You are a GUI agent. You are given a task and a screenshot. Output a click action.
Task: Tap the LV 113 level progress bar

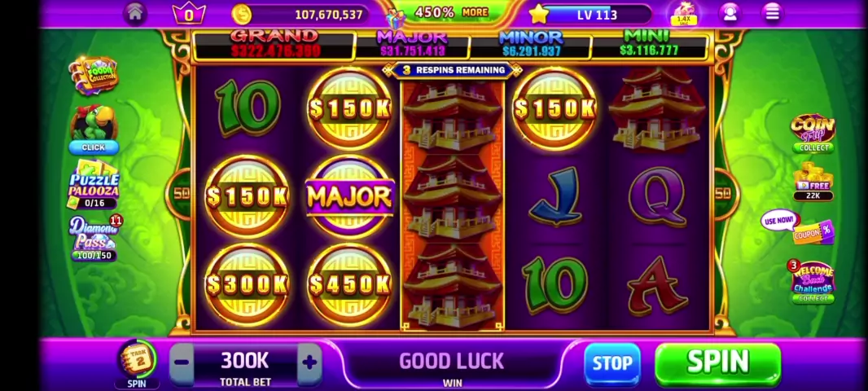coord(597,15)
